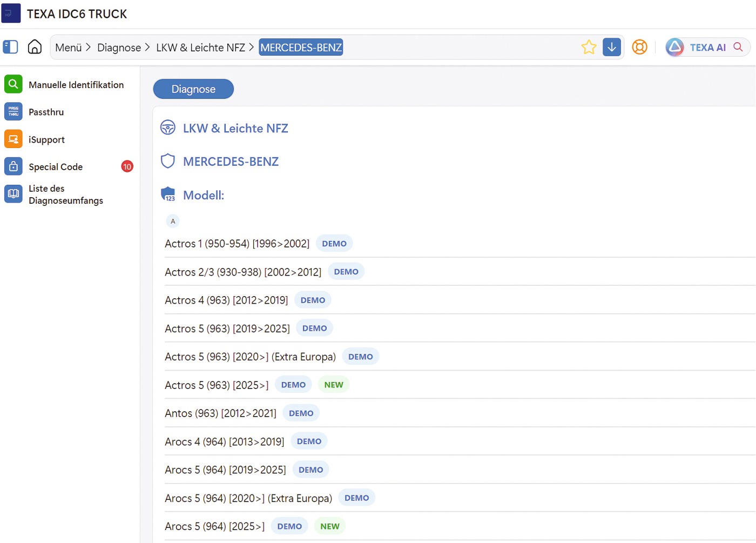Toggle the sidebar panel icon

pyautogui.click(x=10, y=47)
